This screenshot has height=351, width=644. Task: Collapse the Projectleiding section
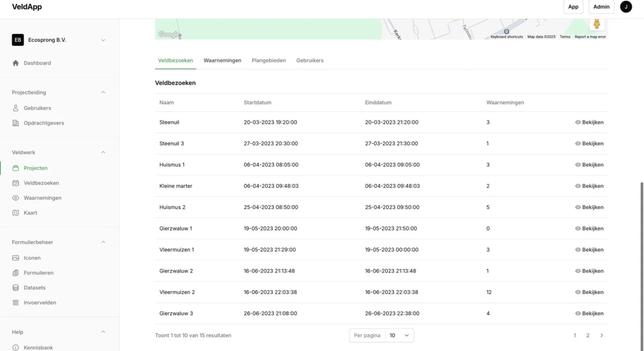pyautogui.click(x=103, y=92)
